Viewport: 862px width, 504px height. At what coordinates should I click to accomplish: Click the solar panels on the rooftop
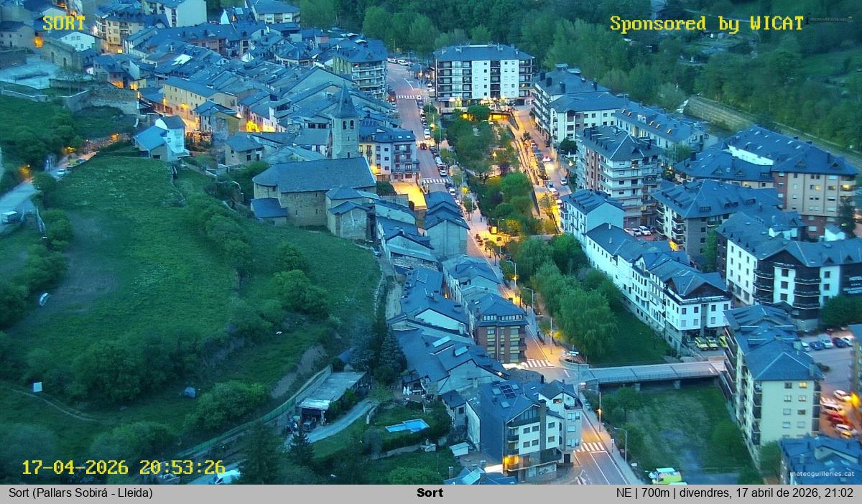tap(507, 391)
